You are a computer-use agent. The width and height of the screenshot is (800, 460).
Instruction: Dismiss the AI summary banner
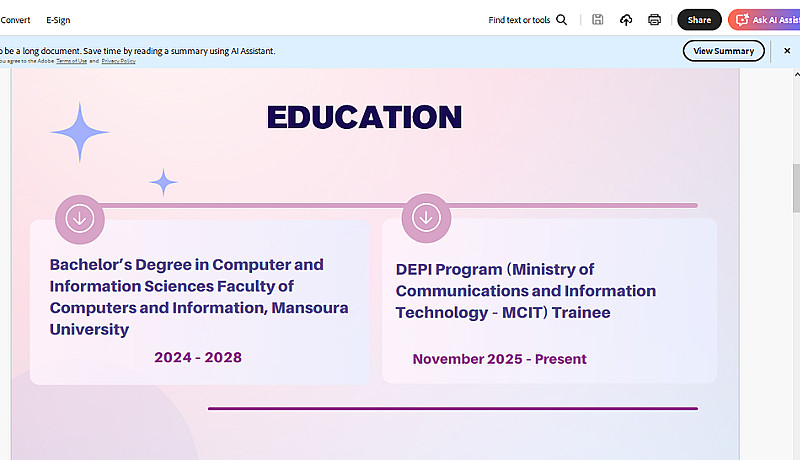click(787, 50)
